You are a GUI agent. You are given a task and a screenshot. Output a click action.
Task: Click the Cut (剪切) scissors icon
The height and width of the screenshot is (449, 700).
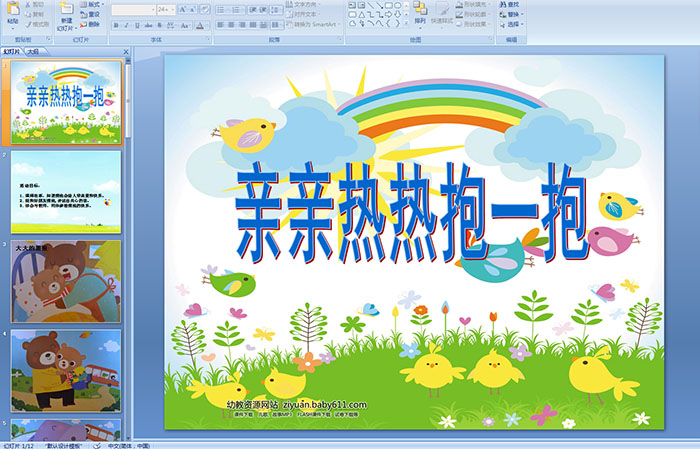coord(28,4)
